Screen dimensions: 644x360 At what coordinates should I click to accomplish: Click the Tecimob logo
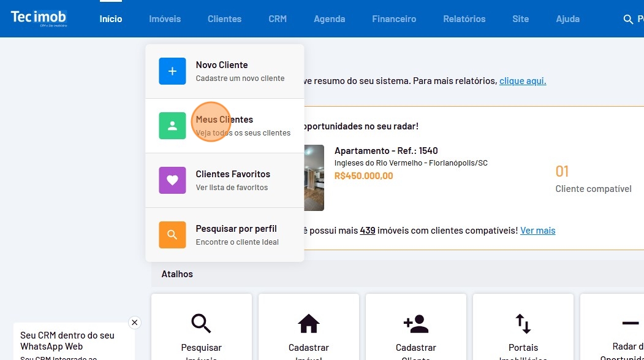tap(39, 18)
